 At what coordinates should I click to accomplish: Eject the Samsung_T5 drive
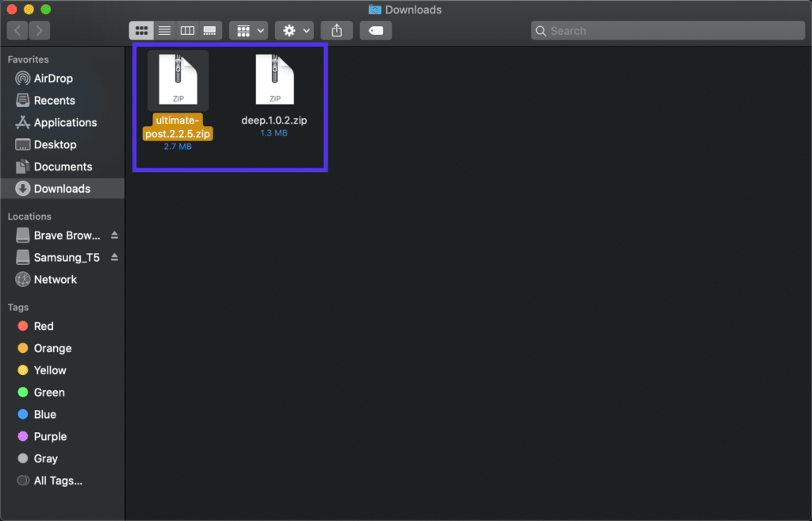[x=116, y=257]
